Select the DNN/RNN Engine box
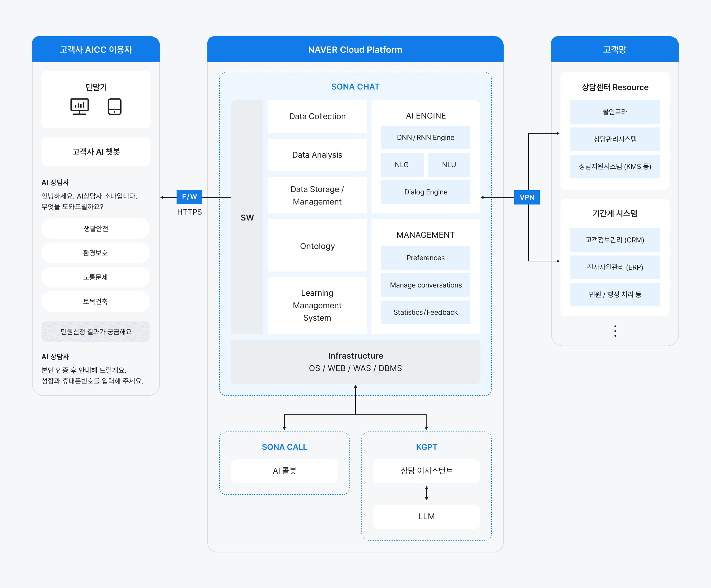The height and width of the screenshot is (588, 711). click(425, 138)
